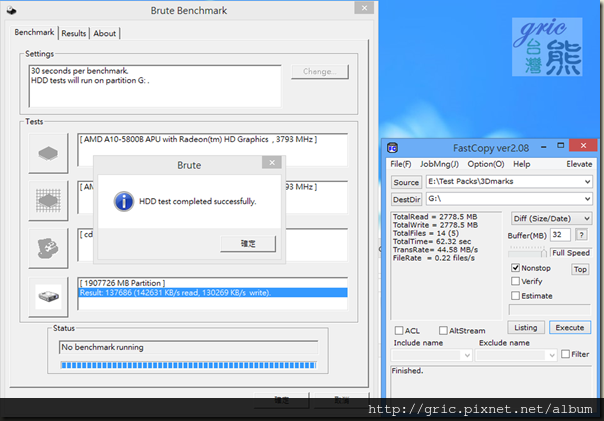Click the Listing button

[x=526, y=327]
